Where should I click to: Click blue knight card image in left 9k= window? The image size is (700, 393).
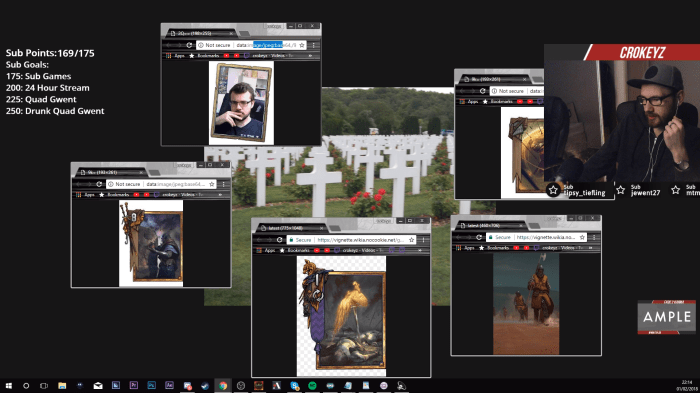151,243
